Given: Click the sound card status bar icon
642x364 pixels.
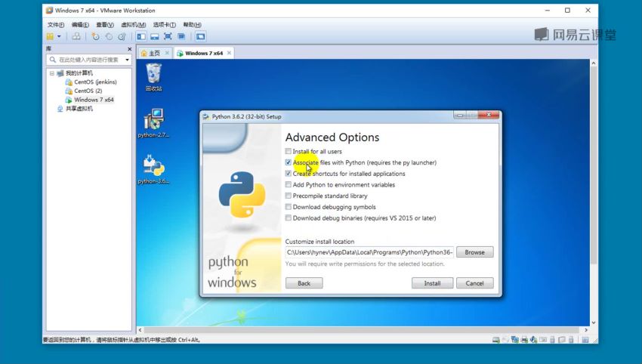Looking at the screenshot, I should click(533, 340).
